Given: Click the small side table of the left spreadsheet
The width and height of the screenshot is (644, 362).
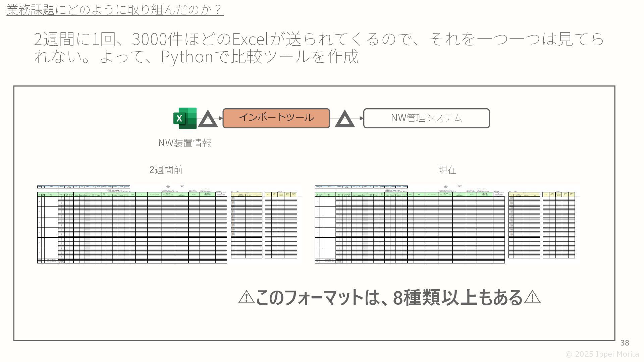Looking at the screenshot, I should coord(247,225).
